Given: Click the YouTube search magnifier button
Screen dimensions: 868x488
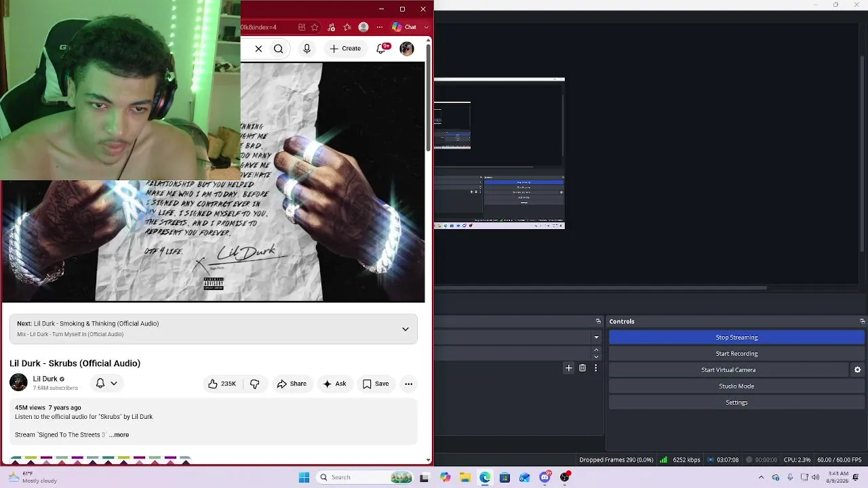Looking at the screenshot, I should pos(278,49).
